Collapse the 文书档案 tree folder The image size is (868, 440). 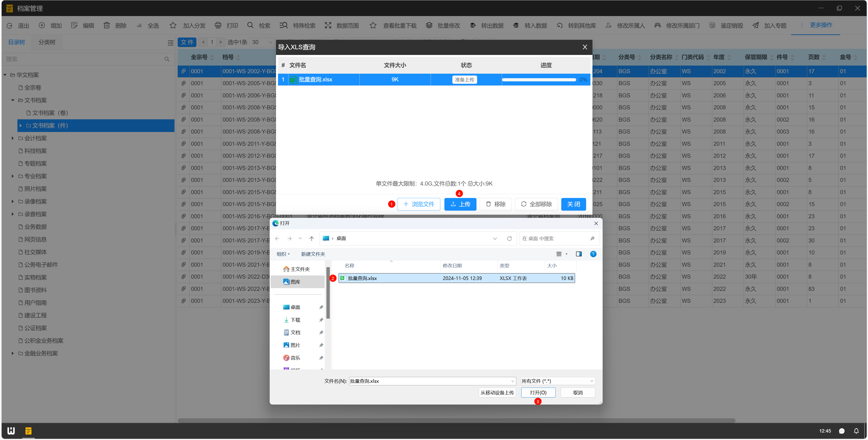13,100
